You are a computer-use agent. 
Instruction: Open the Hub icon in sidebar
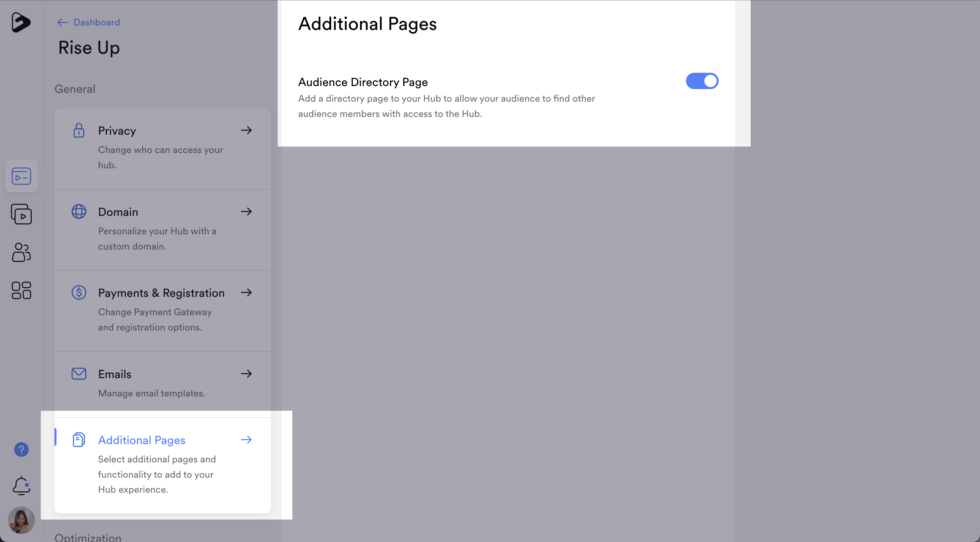21,176
